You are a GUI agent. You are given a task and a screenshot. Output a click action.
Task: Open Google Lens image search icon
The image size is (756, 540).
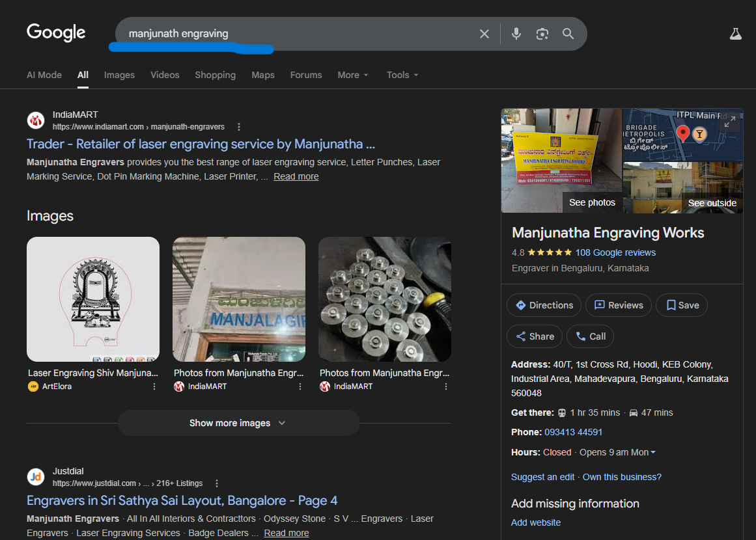[x=542, y=34]
